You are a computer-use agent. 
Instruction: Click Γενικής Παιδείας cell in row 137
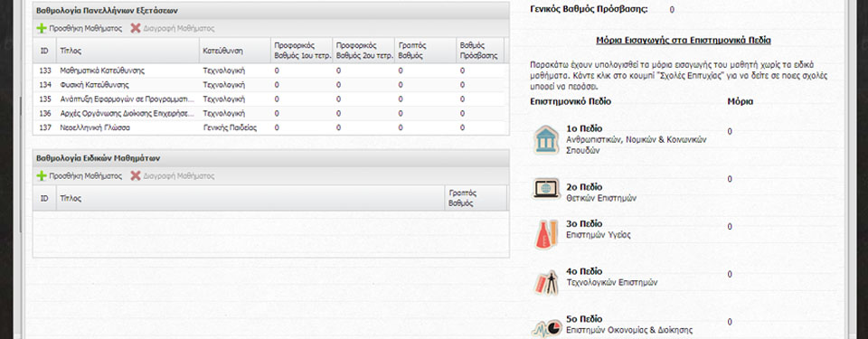tap(235, 127)
